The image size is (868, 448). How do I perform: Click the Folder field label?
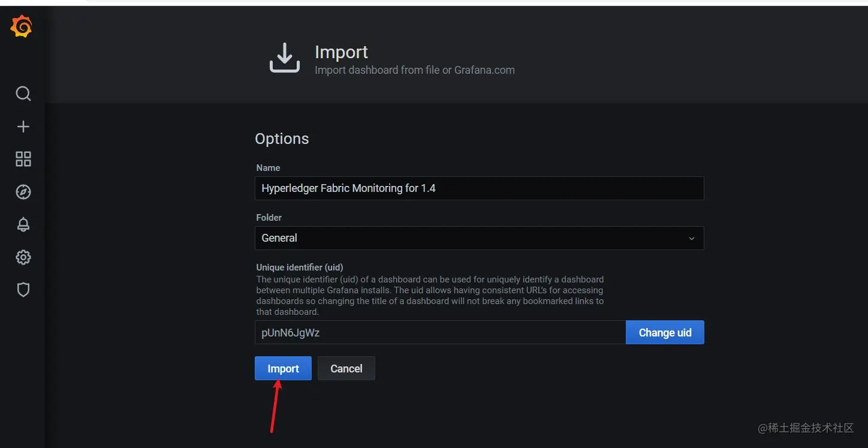pos(269,218)
